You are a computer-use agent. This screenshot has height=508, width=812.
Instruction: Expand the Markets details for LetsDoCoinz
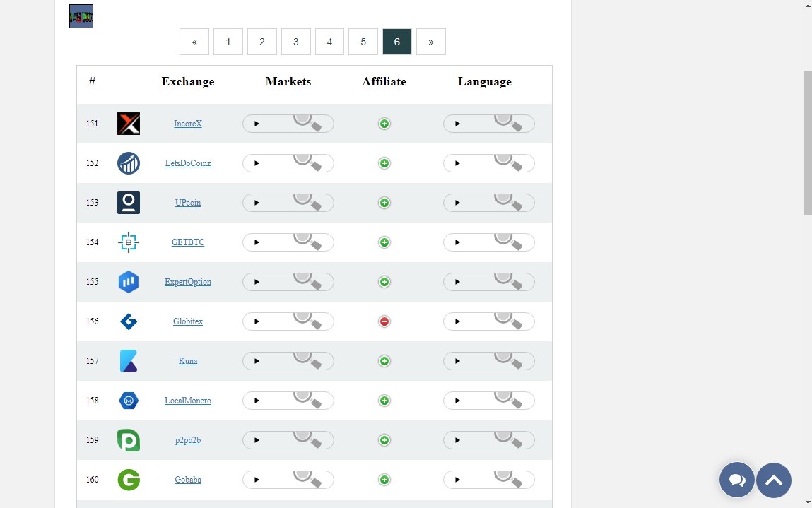click(x=257, y=163)
